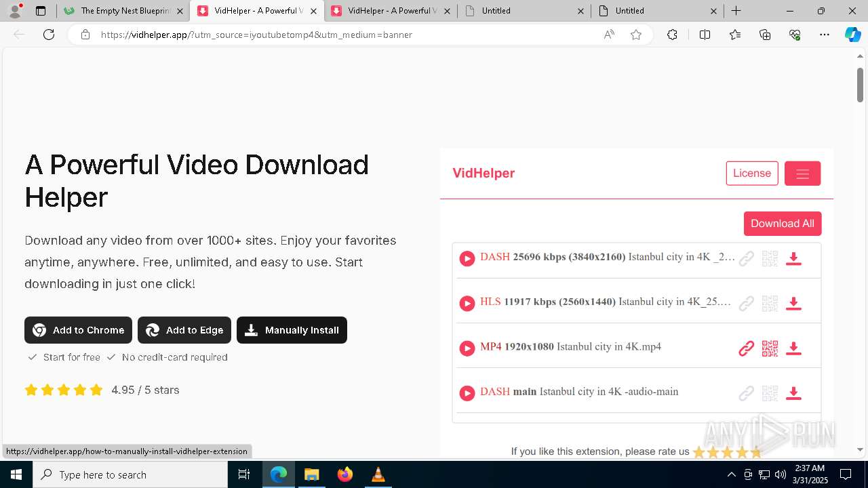This screenshot has height=488, width=868.
Task: QR code icon in HLS 11917 kbps row
Action: (x=770, y=303)
